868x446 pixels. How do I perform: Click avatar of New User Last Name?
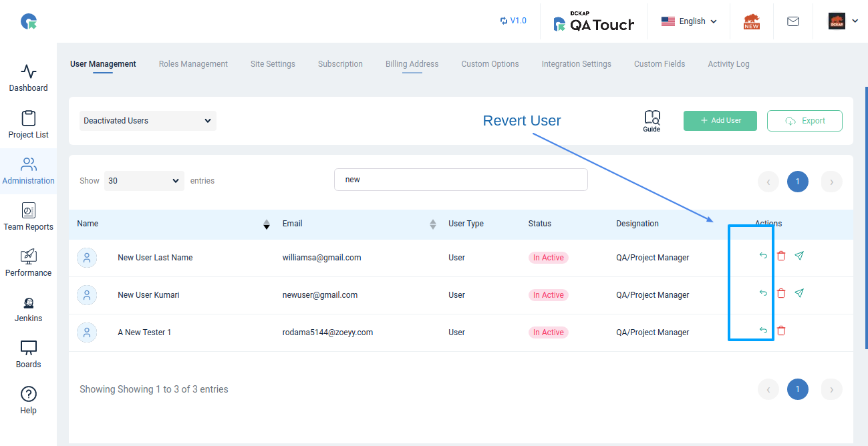tap(87, 258)
